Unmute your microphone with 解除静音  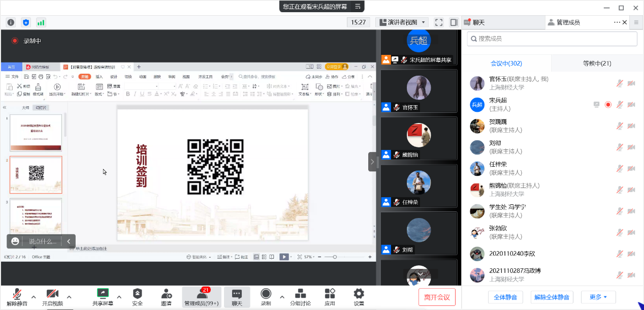[x=17, y=297]
